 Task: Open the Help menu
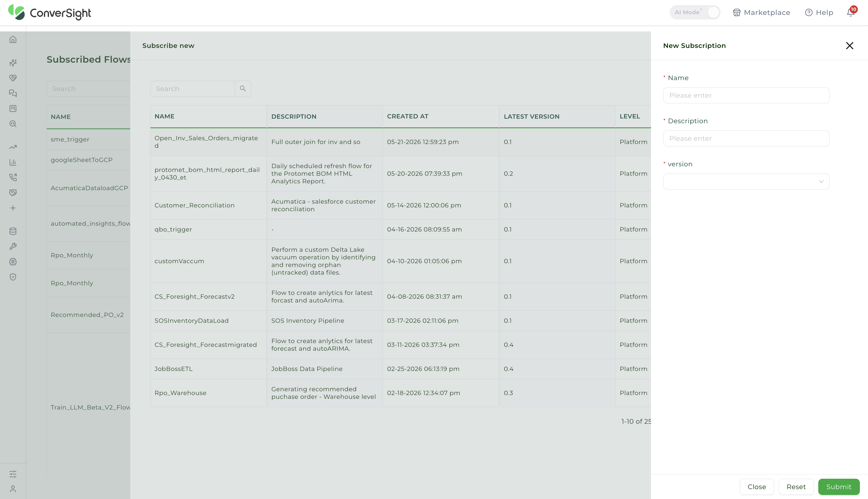(x=819, y=13)
